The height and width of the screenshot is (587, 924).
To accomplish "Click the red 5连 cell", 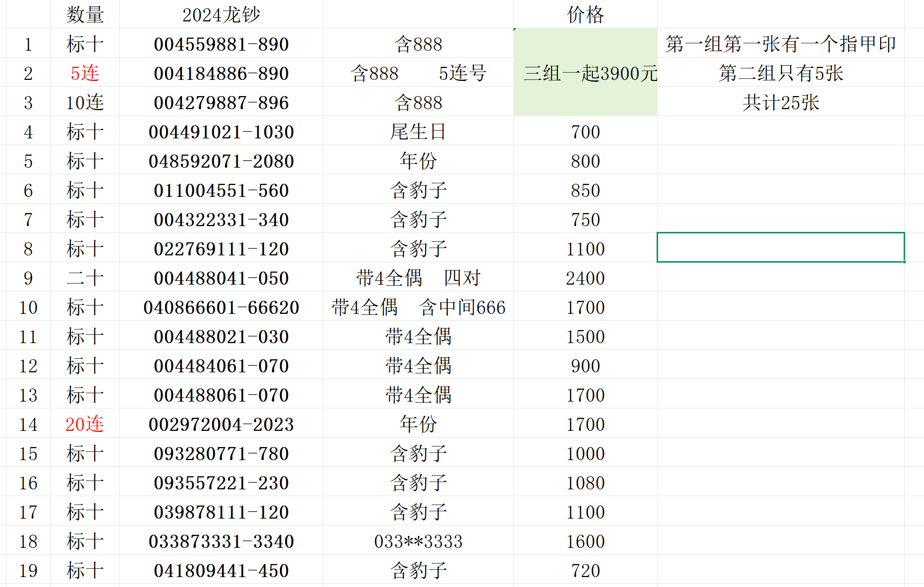I will pos(85,73).
